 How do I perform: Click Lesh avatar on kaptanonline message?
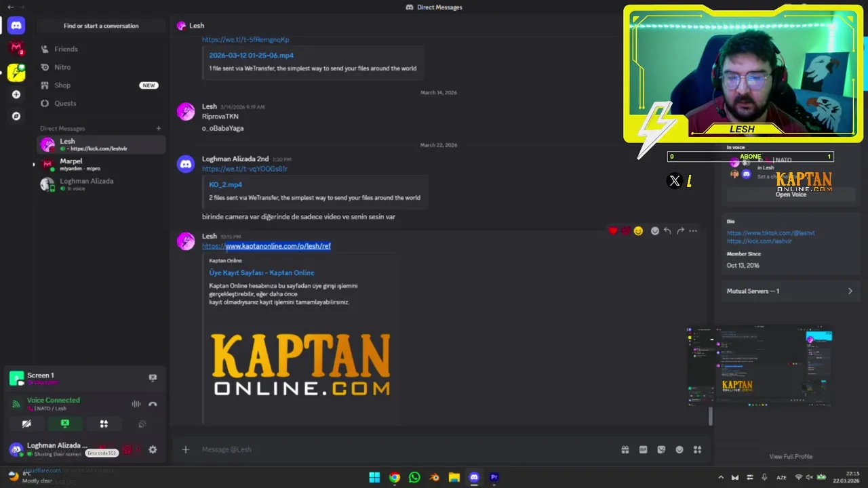pos(186,241)
